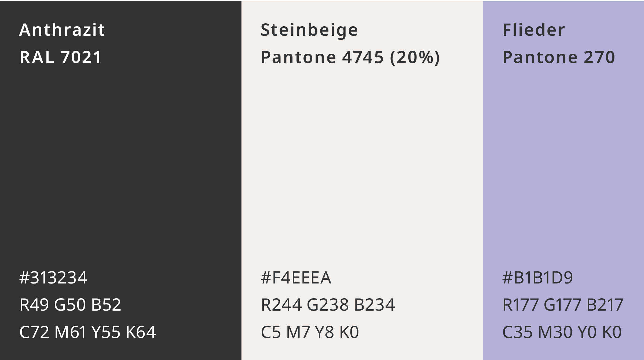Click the Steinbeige color swatch
Image resolution: width=644 pixels, height=360 pixels.
362,180
